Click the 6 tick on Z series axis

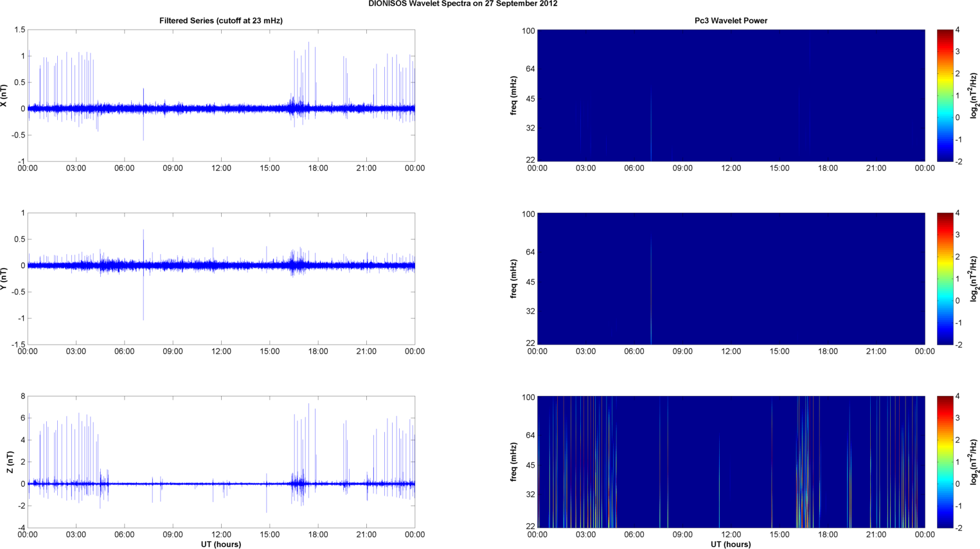[x=22, y=419]
